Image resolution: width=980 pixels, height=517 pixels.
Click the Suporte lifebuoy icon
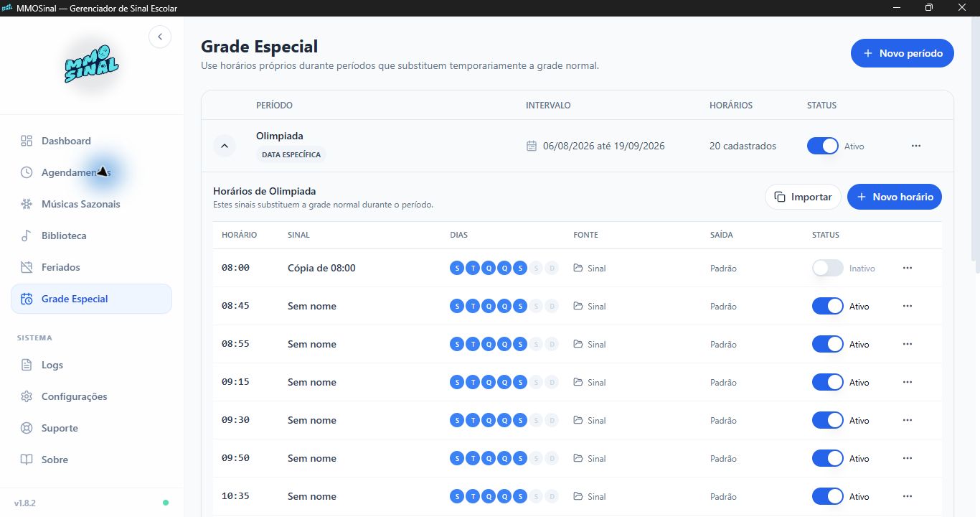(27, 428)
